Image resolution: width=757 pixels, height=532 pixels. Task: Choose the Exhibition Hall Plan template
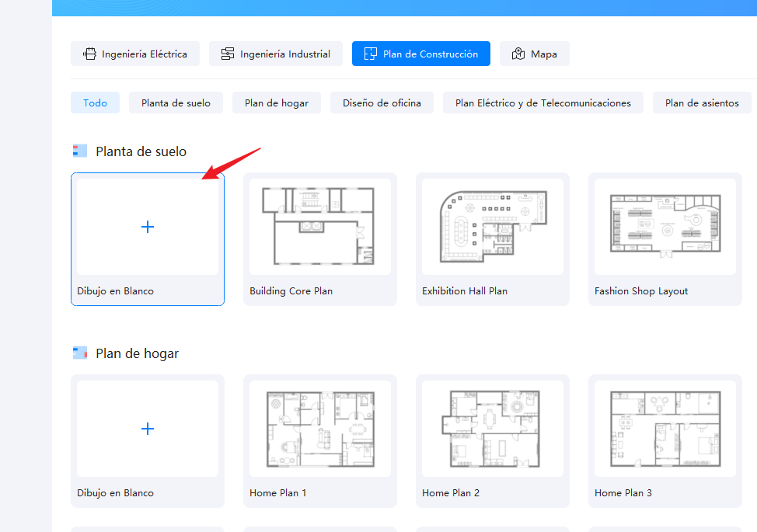coord(493,227)
